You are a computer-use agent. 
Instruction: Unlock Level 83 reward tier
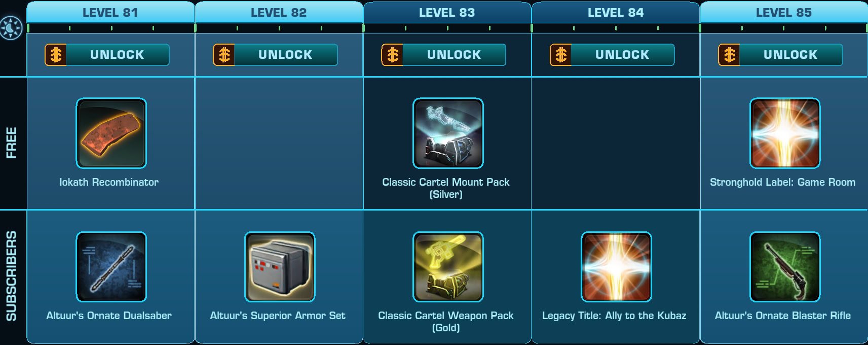443,55
